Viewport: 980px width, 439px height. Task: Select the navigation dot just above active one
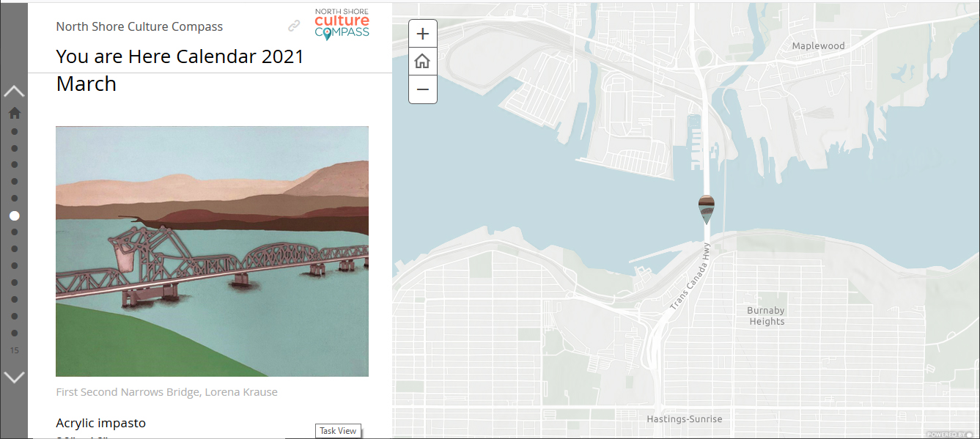point(15,199)
